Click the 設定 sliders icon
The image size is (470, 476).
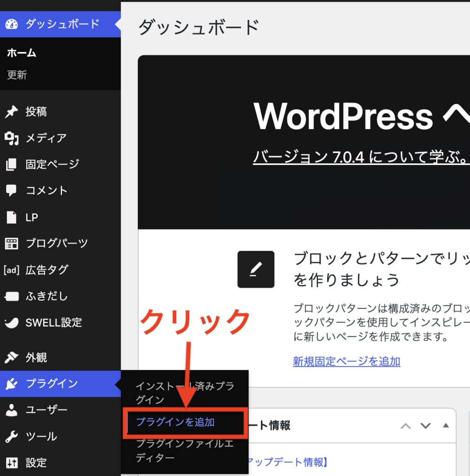12,463
